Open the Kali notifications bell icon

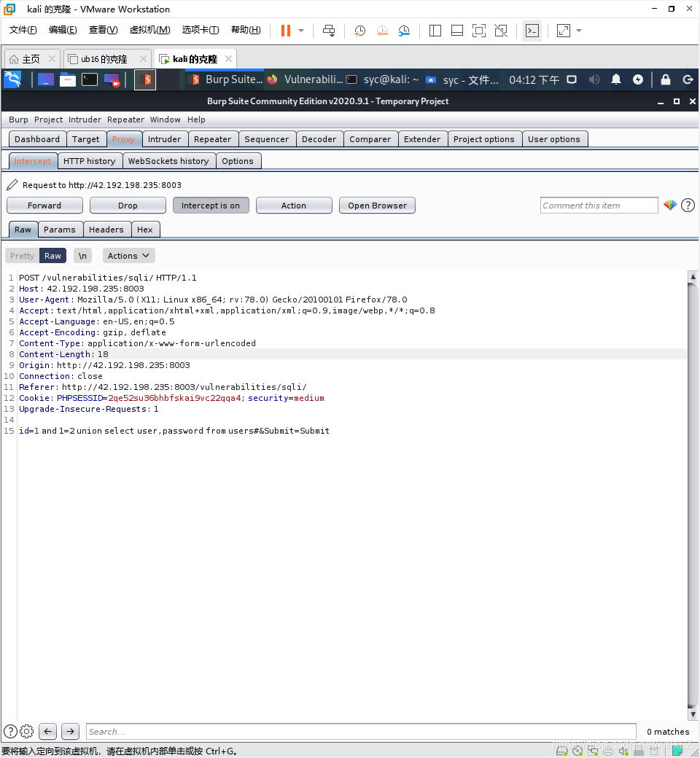pos(616,79)
